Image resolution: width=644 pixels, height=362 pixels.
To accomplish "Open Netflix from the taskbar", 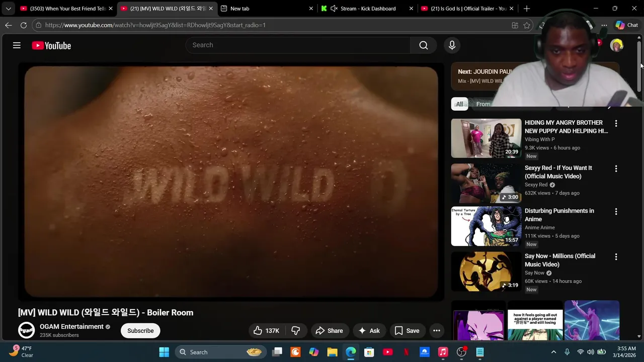I will click(406, 352).
